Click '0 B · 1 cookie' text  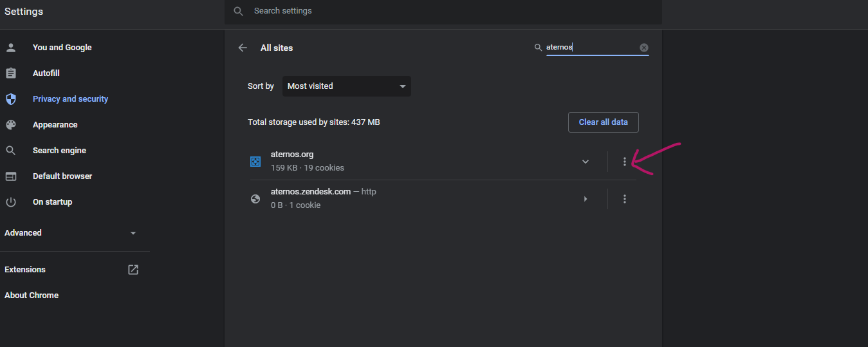(x=295, y=205)
